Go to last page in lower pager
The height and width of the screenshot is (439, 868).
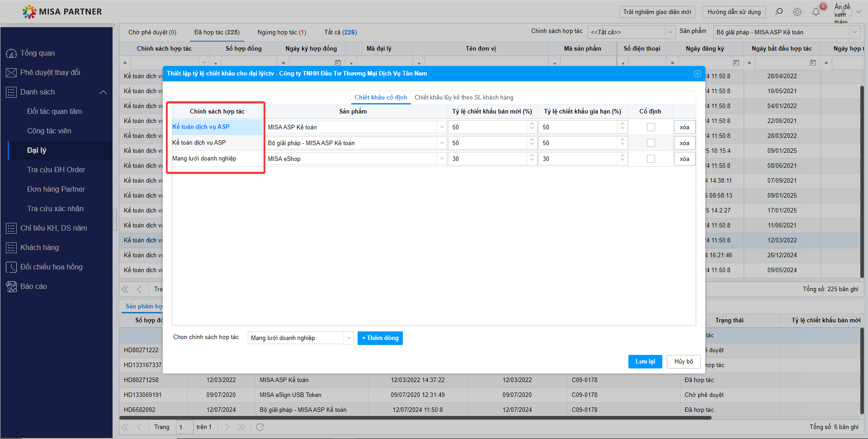(x=241, y=427)
